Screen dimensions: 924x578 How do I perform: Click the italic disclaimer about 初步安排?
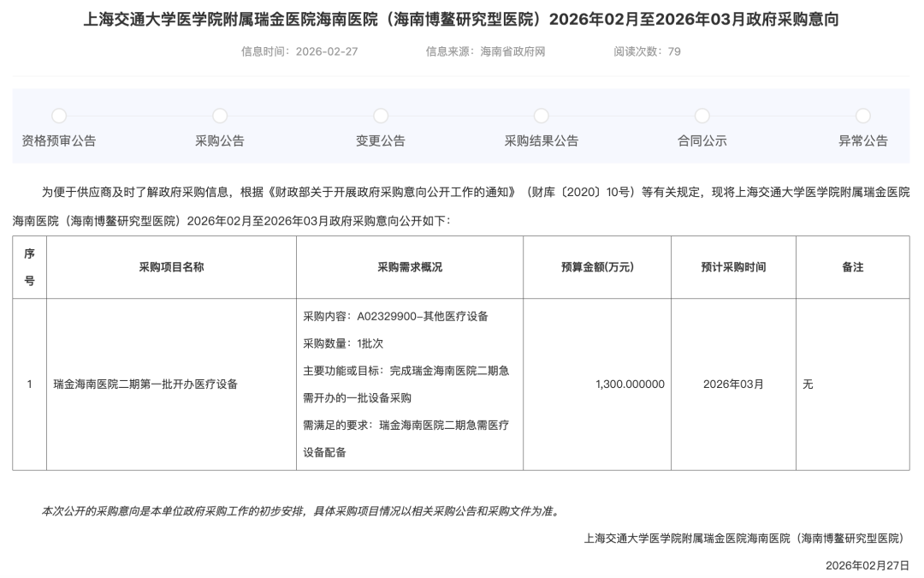pyautogui.click(x=300, y=511)
